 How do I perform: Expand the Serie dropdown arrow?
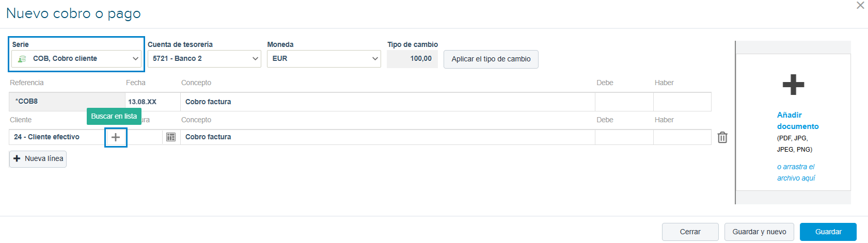coord(135,59)
